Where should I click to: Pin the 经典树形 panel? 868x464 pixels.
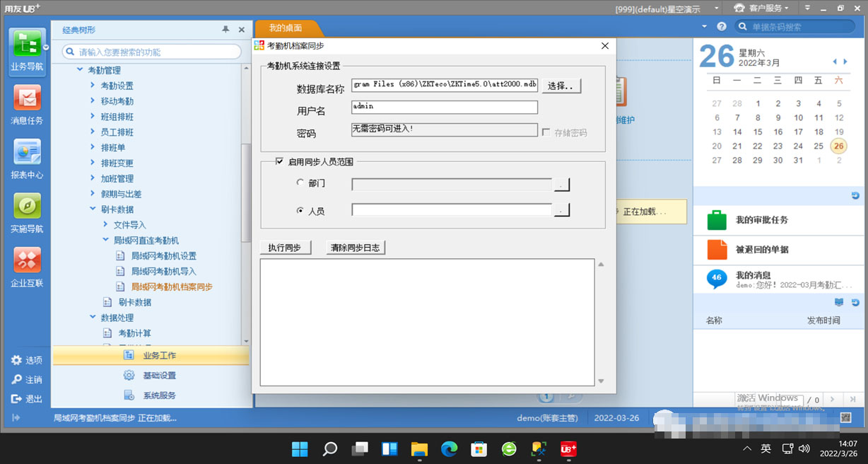coord(225,30)
